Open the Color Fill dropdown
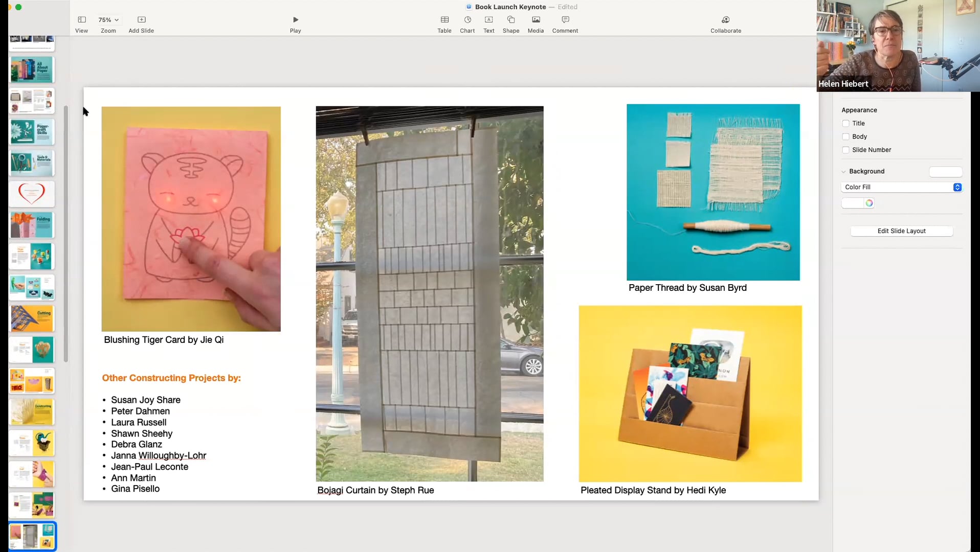 pos(902,187)
